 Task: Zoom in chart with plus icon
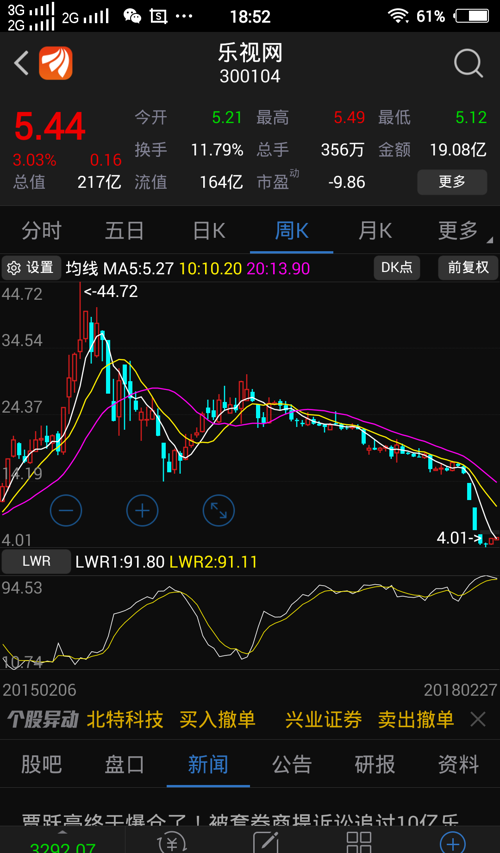coord(142,511)
